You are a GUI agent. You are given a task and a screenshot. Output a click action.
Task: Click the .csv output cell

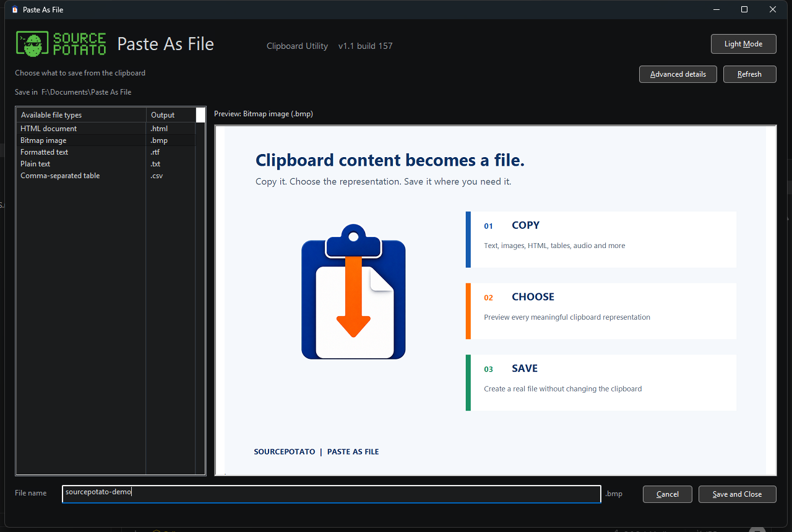(171, 176)
